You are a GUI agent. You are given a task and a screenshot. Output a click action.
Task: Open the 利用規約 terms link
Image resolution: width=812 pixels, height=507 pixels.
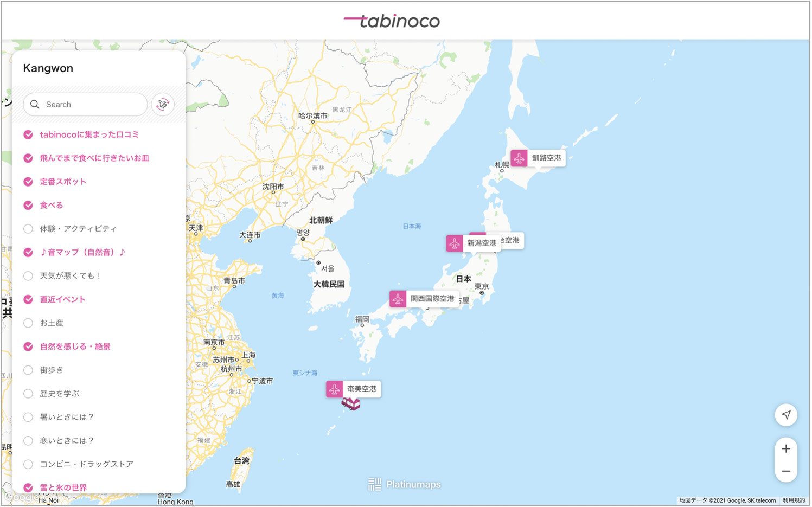click(794, 500)
